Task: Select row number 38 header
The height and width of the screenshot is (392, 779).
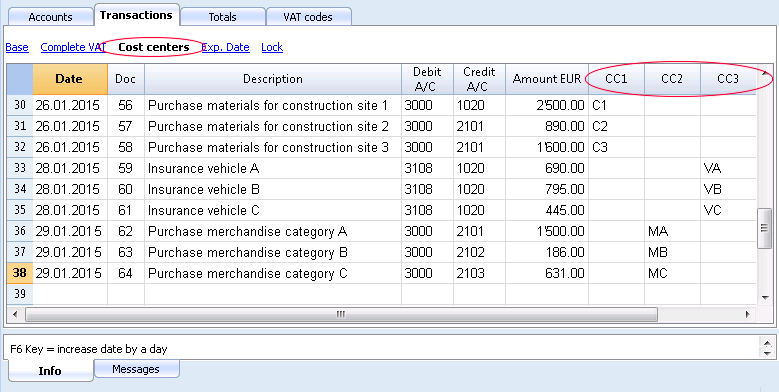Action: (x=20, y=273)
